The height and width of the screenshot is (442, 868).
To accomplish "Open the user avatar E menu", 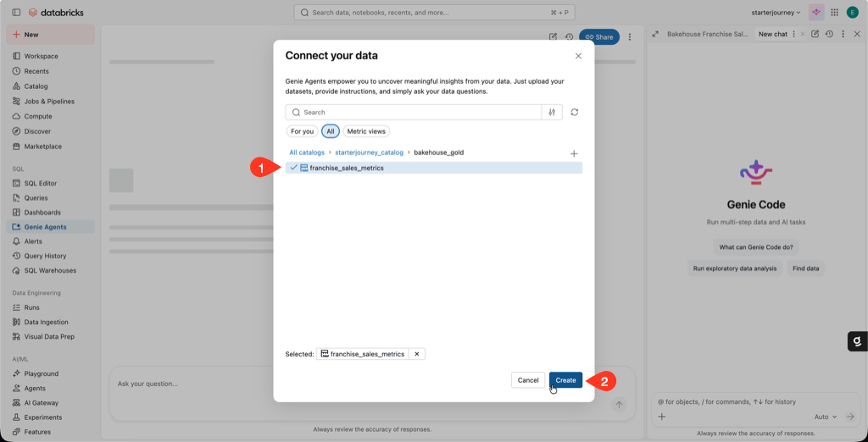I will [x=852, y=12].
